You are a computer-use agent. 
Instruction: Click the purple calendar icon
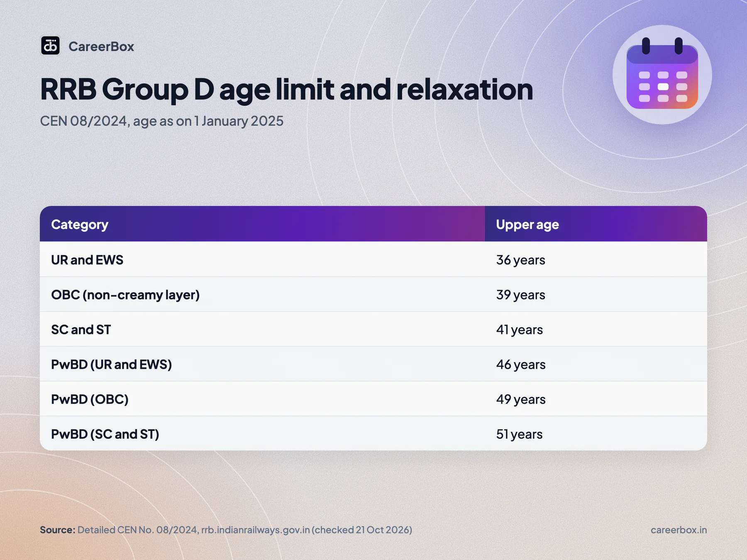(x=662, y=74)
